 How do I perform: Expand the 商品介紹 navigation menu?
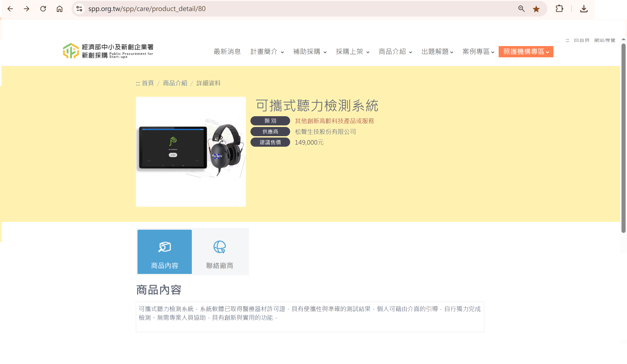click(x=395, y=52)
